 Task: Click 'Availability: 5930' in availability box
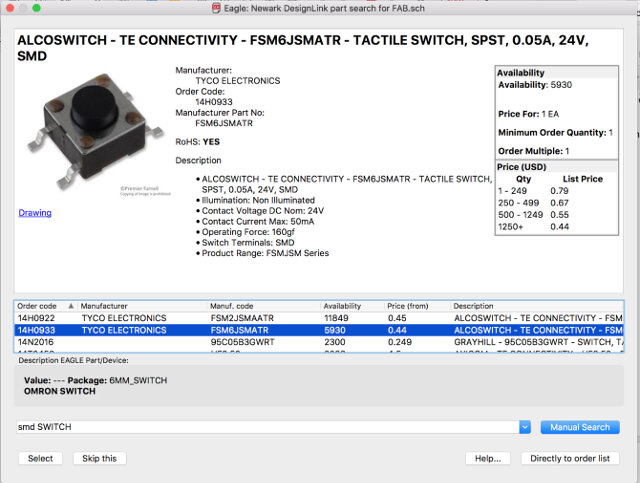pos(535,85)
